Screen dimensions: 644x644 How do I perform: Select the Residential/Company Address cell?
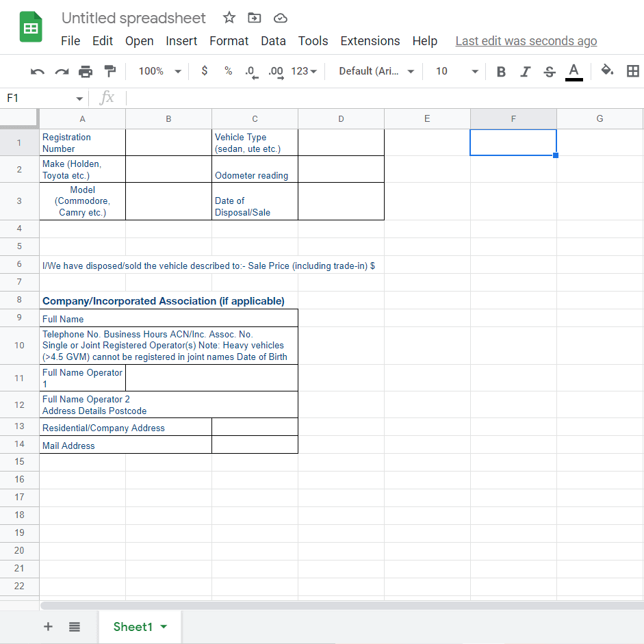(126, 427)
